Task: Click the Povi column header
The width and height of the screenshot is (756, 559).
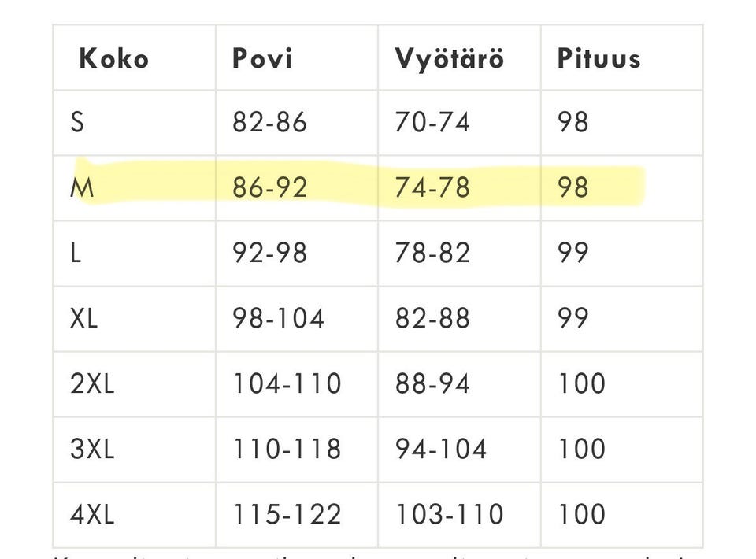Action: [262, 58]
